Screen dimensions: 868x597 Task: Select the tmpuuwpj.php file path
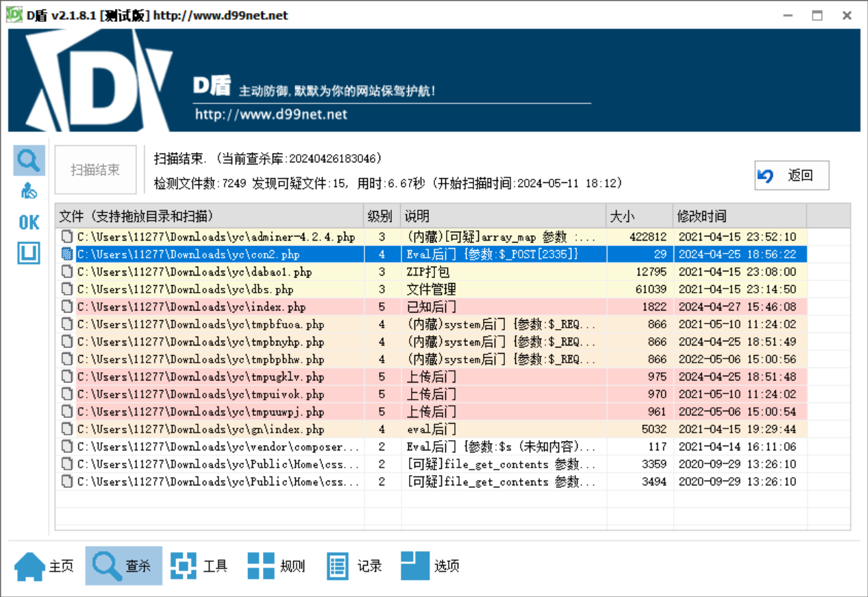[x=200, y=412]
